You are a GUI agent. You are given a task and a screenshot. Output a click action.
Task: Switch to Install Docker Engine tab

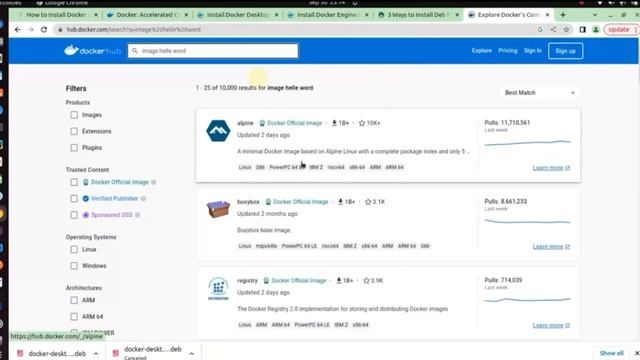pos(328,15)
